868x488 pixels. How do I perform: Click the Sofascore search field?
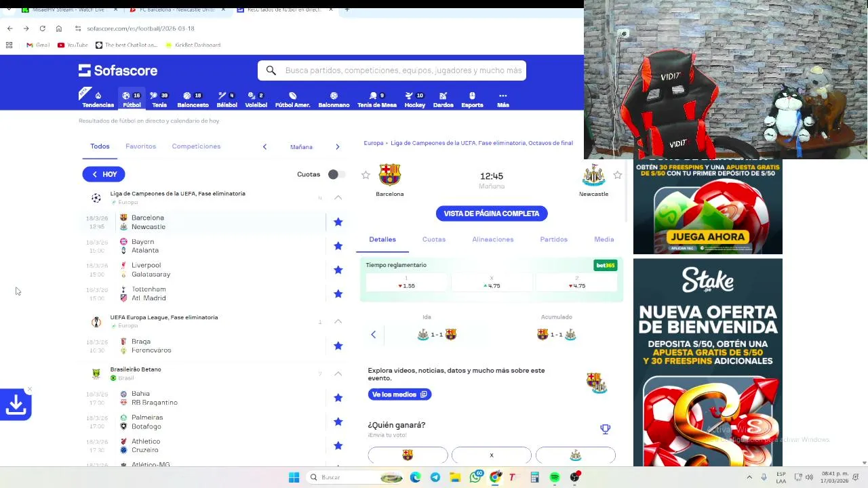pos(392,70)
